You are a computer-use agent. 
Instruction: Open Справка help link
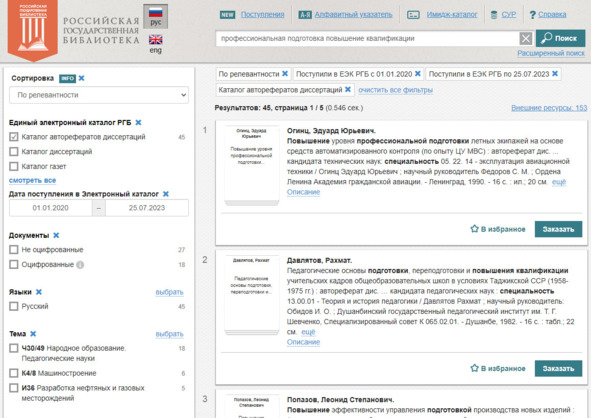(552, 14)
